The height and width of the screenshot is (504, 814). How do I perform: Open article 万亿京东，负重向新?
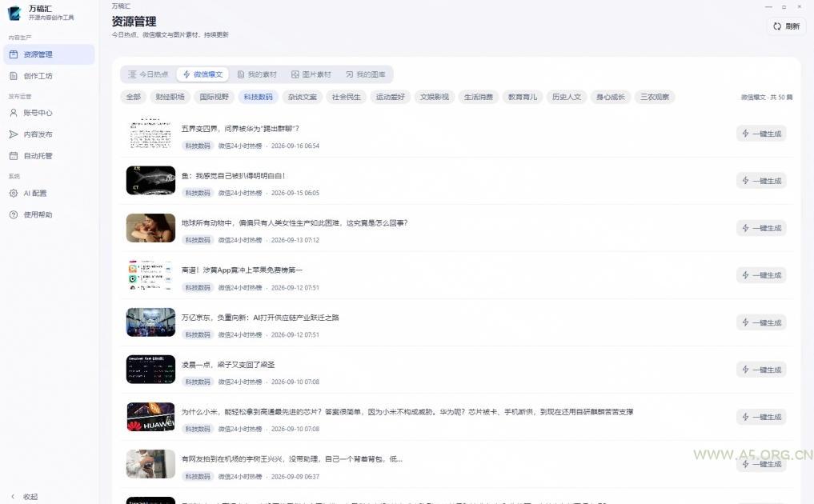point(260,318)
